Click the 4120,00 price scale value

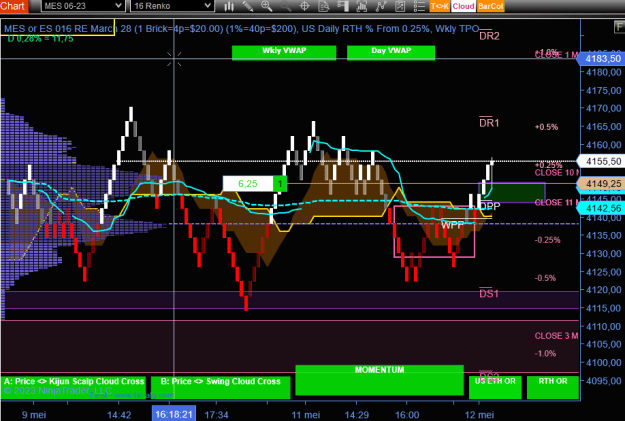(603, 290)
